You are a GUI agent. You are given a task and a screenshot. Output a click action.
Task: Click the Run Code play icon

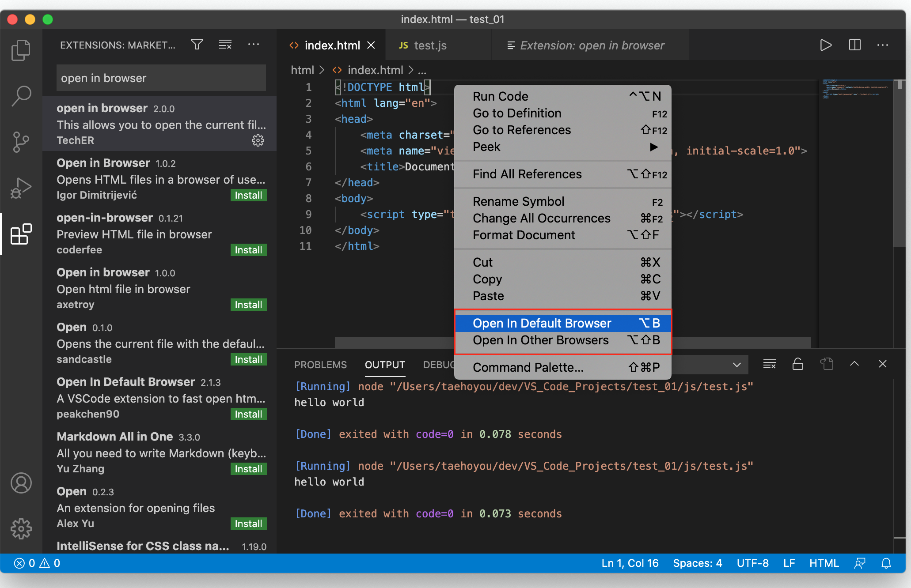825,45
